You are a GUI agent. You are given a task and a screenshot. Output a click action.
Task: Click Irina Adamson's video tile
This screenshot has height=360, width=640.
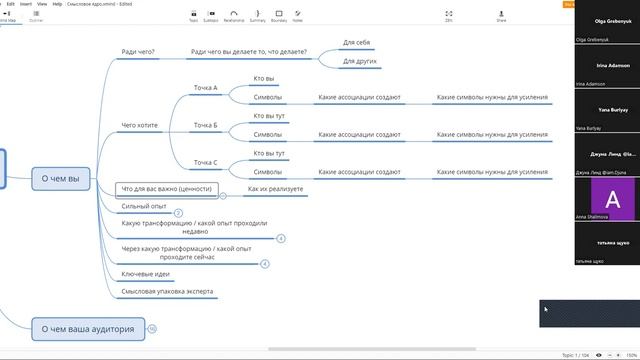tap(607, 66)
